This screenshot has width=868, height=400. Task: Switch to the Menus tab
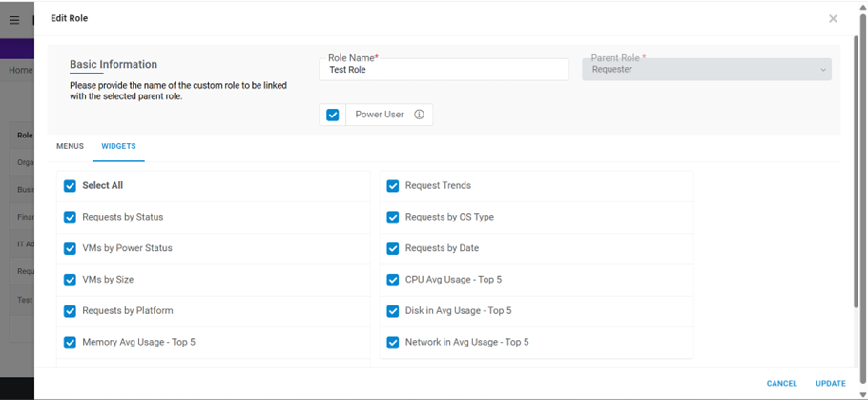point(70,146)
